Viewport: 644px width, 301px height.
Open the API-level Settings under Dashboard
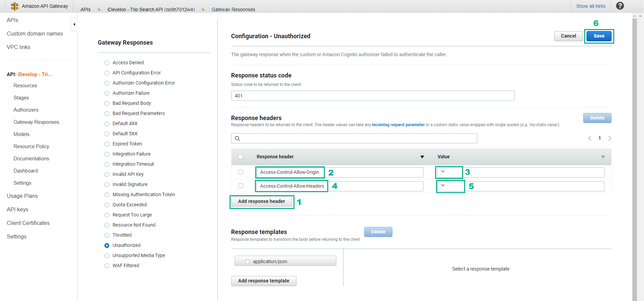tap(22, 183)
